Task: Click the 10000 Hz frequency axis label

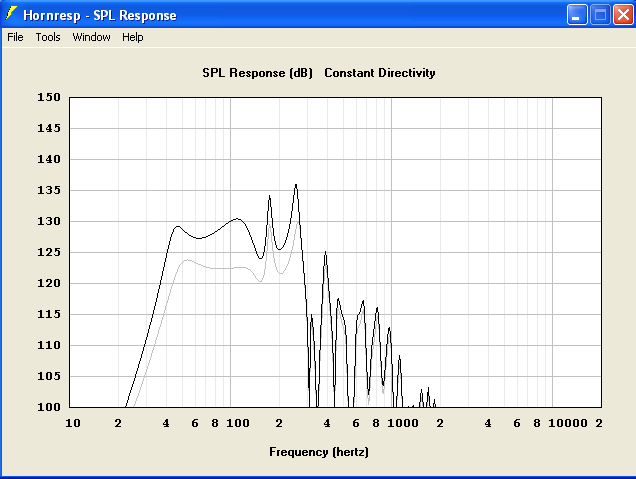Action: 568,423
